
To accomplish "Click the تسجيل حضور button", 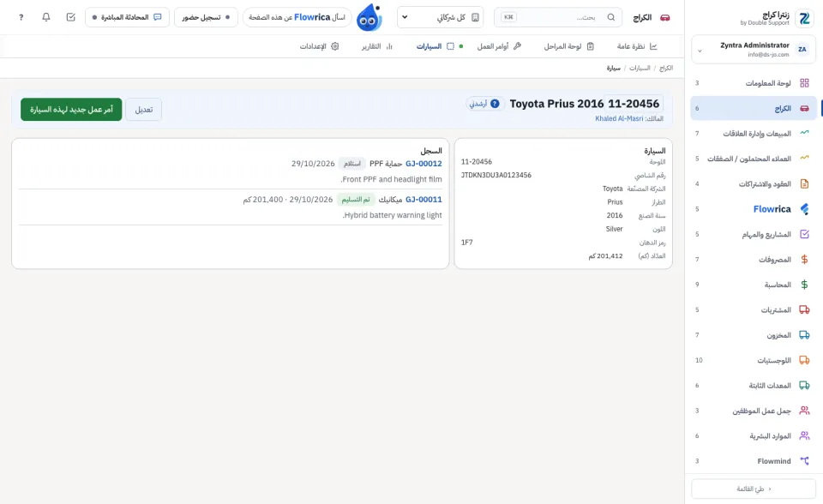I will (x=206, y=17).
